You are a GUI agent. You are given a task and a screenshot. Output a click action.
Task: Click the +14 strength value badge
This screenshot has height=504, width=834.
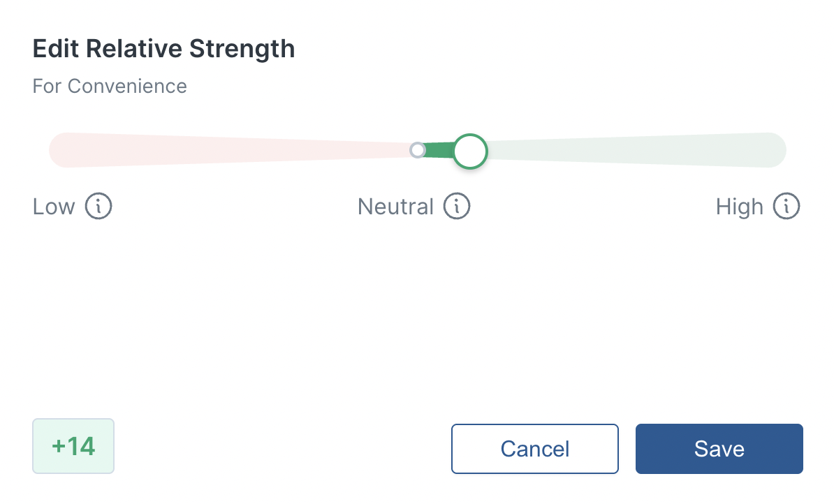click(x=73, y=446)
